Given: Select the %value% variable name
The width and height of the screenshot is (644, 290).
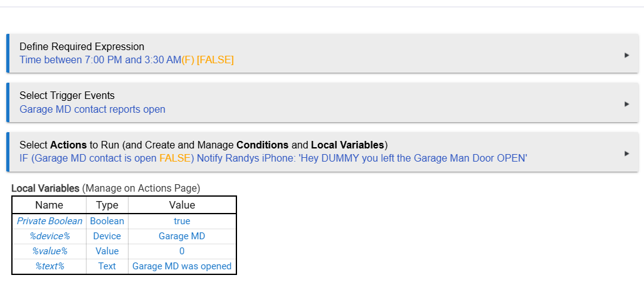Looking at the screenshot, I should pyautogui.click(x=50, y=251).
